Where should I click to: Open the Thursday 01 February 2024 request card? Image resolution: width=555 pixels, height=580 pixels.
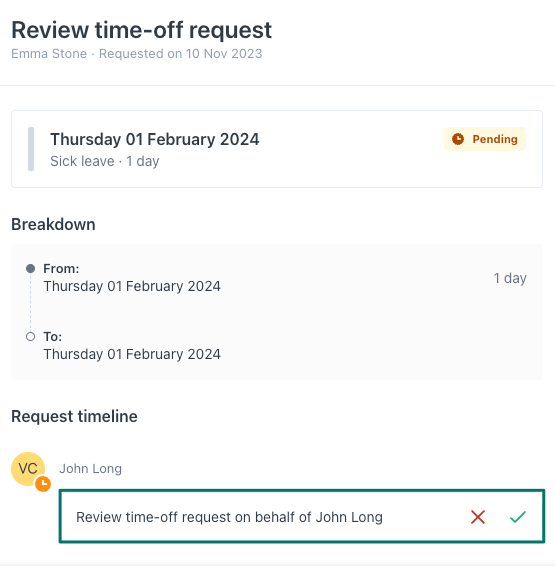click(x=277, y=149)
